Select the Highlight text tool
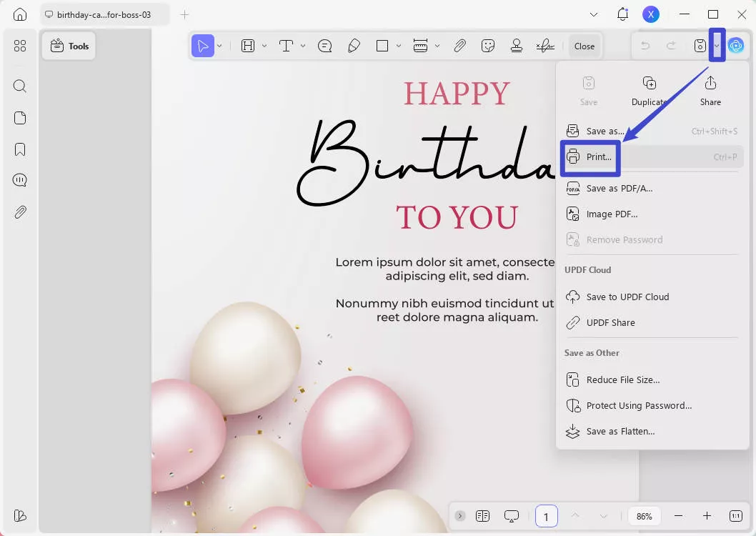The height and width of the screenshot is (536, 756). [248, 46]
